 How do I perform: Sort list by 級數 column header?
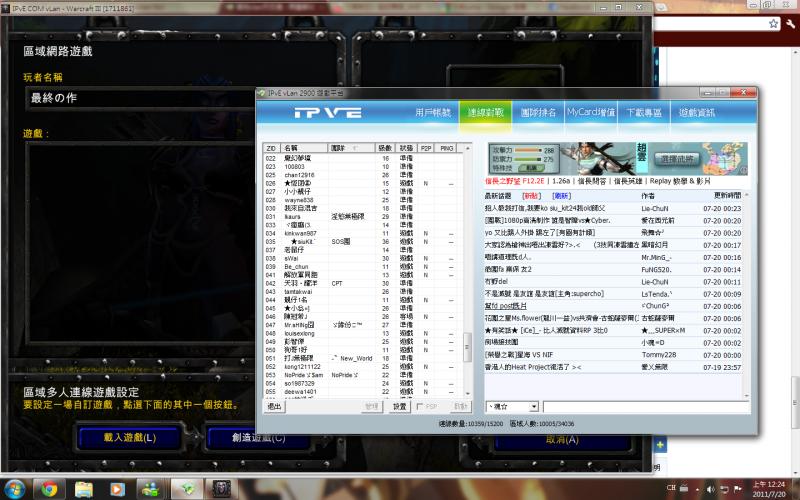point(385,148)
